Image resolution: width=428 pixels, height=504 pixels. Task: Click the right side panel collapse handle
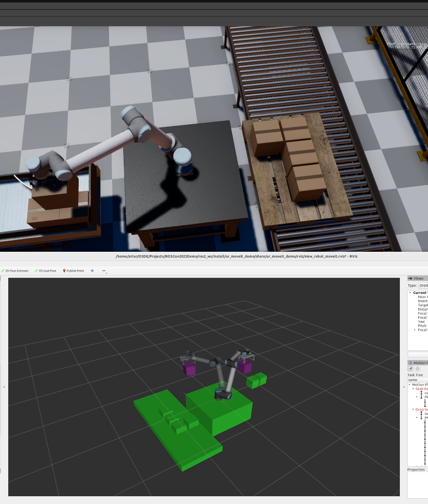click(x=404, y=387)
